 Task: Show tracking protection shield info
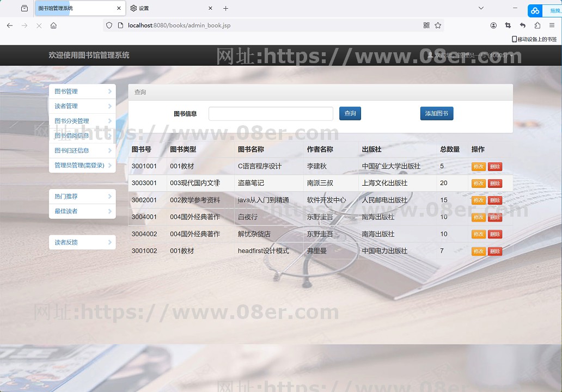pos(109,26)
